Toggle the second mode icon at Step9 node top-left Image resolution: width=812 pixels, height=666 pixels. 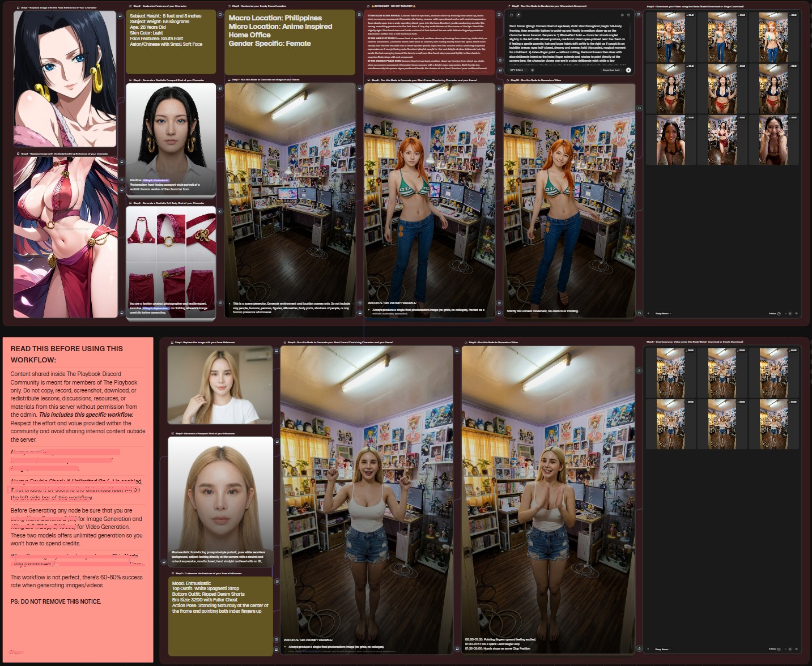tap(518, 15)
